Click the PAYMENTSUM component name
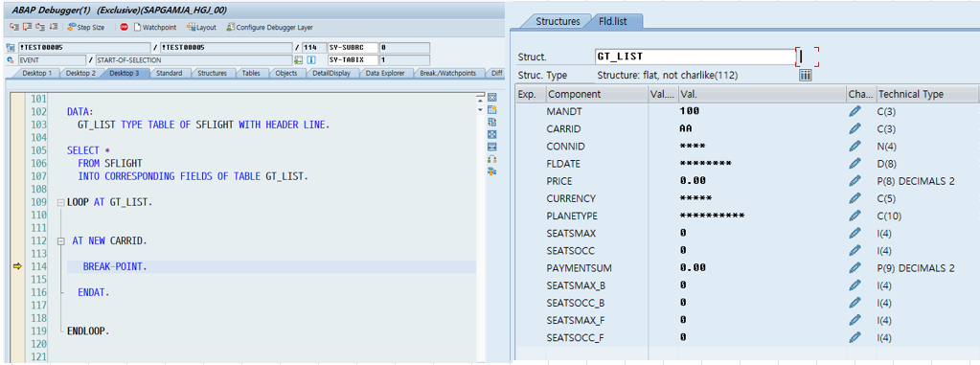Image resolution: width=980 pixels, height=365 pixels. point(579,268)
